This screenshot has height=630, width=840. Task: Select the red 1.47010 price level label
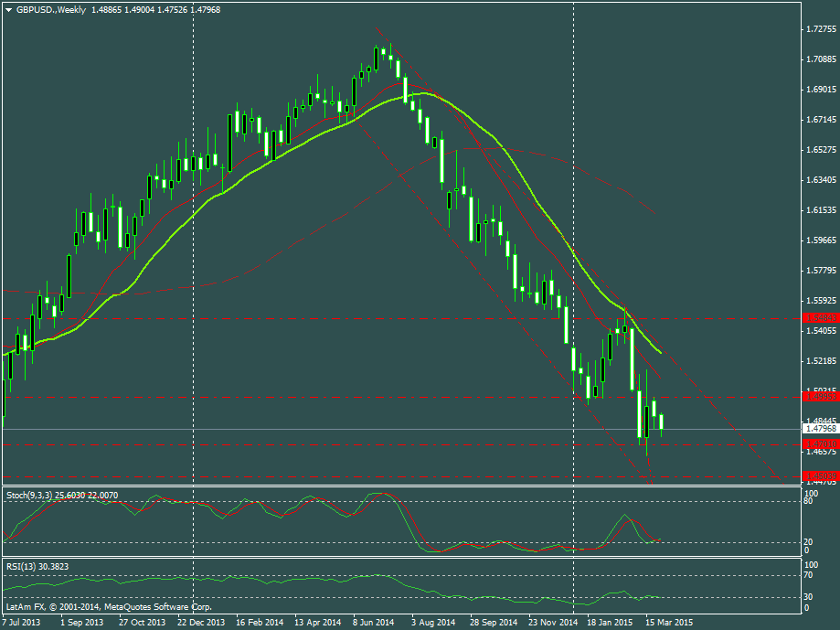pyautogui.click(x=819, y=444)
